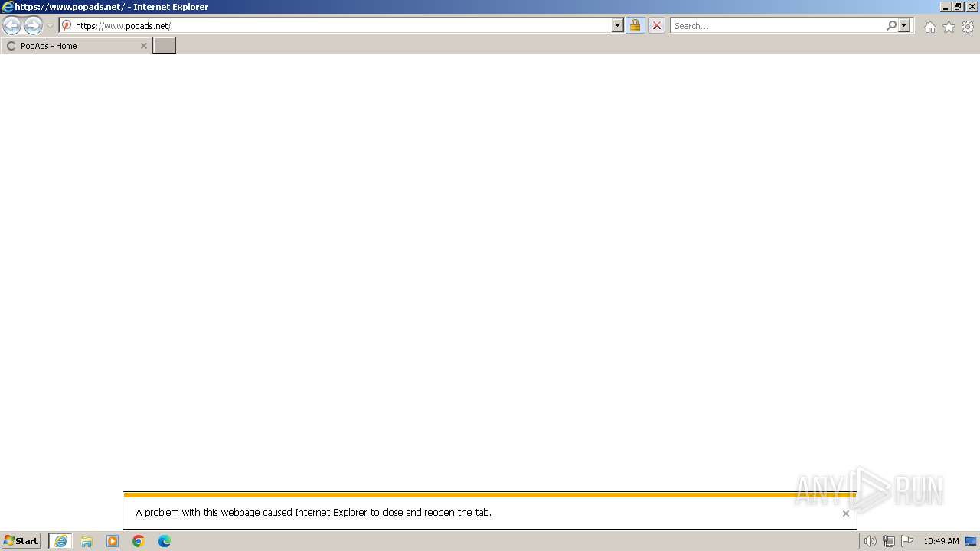The width and height of the screenshot is (980, 551).
Task: Click the browser Back arrow button
Action: [11, 25]
